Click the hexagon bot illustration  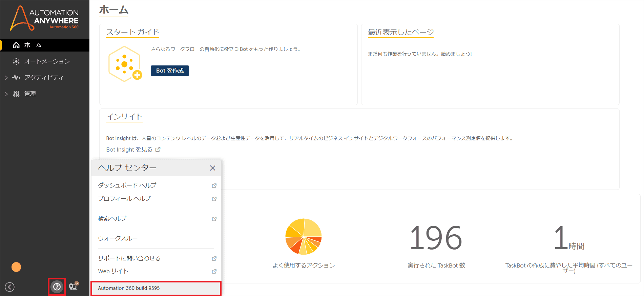(125, 64)
